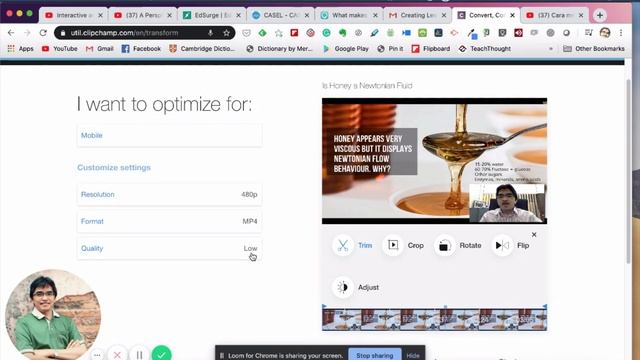Open the Pin it bookmark
640x360 pixels.
[390, 49]
